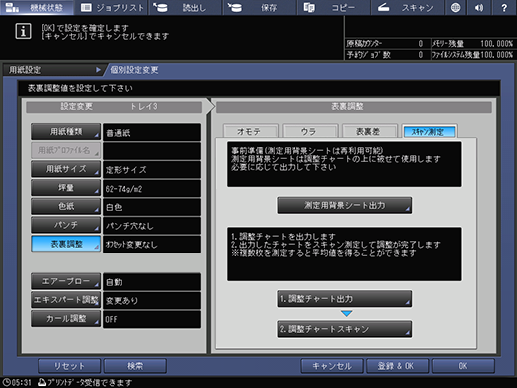Open the 機械状態 machine status tab
Image resolution: width=517 pixels, height=388 pixels.
pyautogui.click(x=37, y=7)
